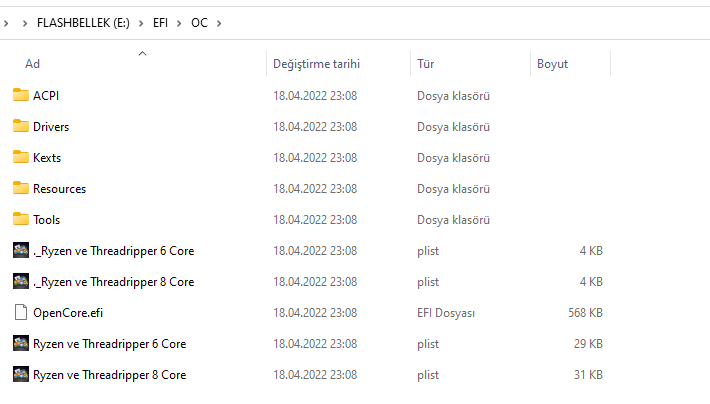Click the OC breadcrumb segment
The height and width of the screenshot is (404, 710).
[x=199, y=22]
